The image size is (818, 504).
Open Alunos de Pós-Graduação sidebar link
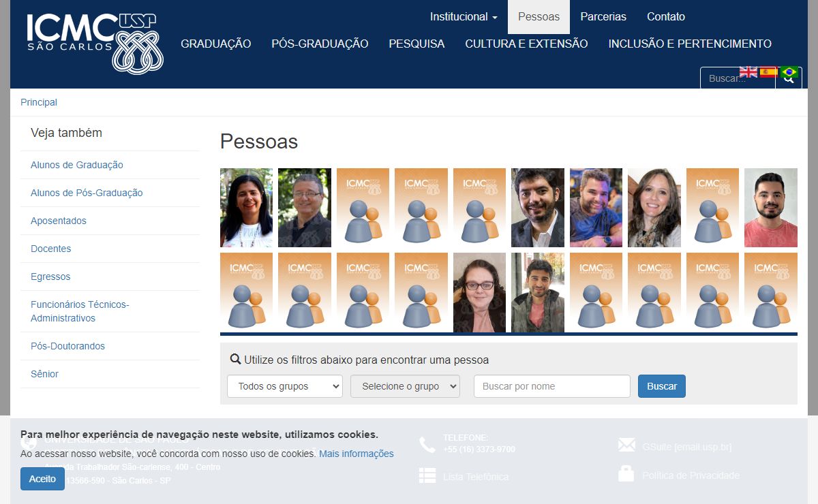coord(87,193)
